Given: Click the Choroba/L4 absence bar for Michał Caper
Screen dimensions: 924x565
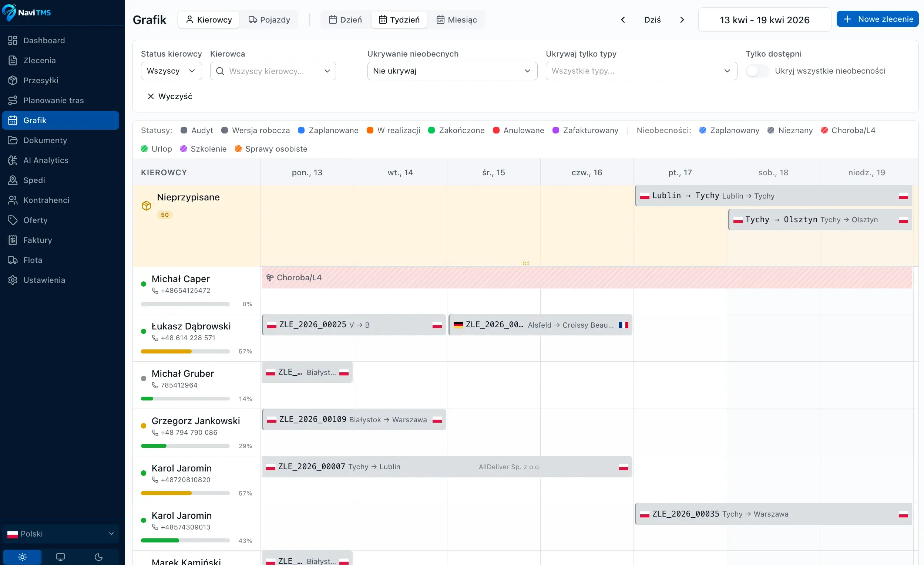Looking at the screenshot, I should click(587, 278).
